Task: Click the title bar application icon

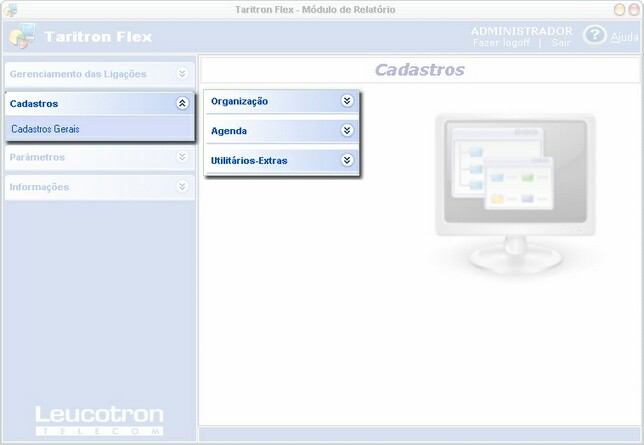Action: tap(10, 10)
